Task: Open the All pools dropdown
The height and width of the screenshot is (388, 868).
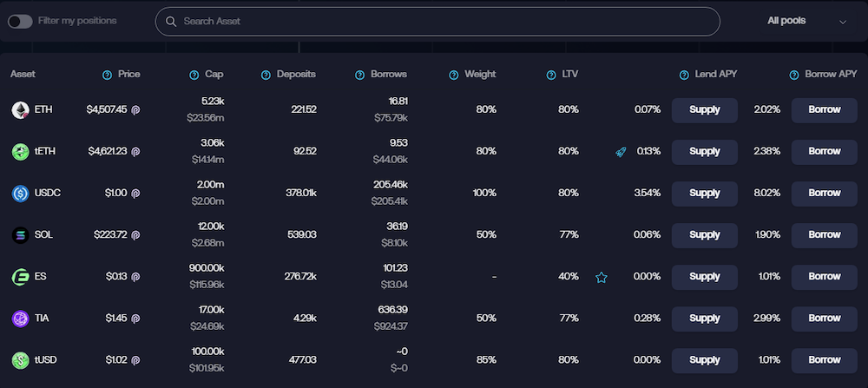Action: [x=806, y=21]
